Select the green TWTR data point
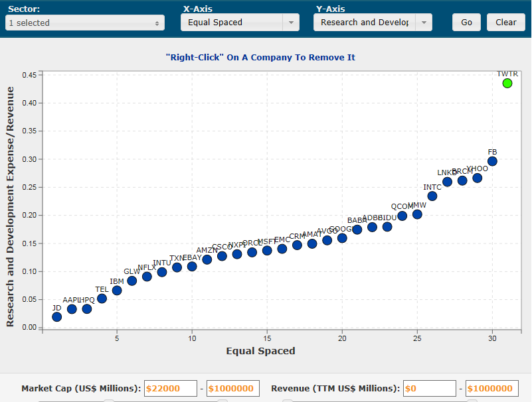 pos(507,84)
